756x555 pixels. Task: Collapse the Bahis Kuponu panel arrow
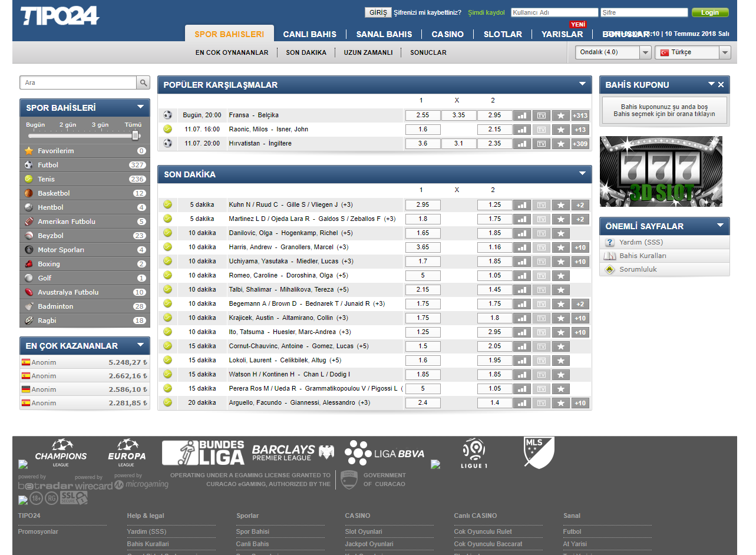711,84
